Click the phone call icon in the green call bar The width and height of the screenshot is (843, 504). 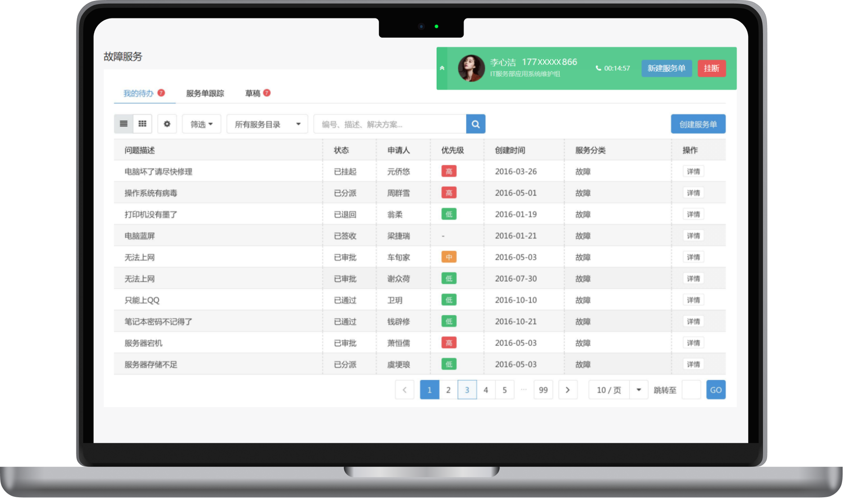[x=598, y=68]
